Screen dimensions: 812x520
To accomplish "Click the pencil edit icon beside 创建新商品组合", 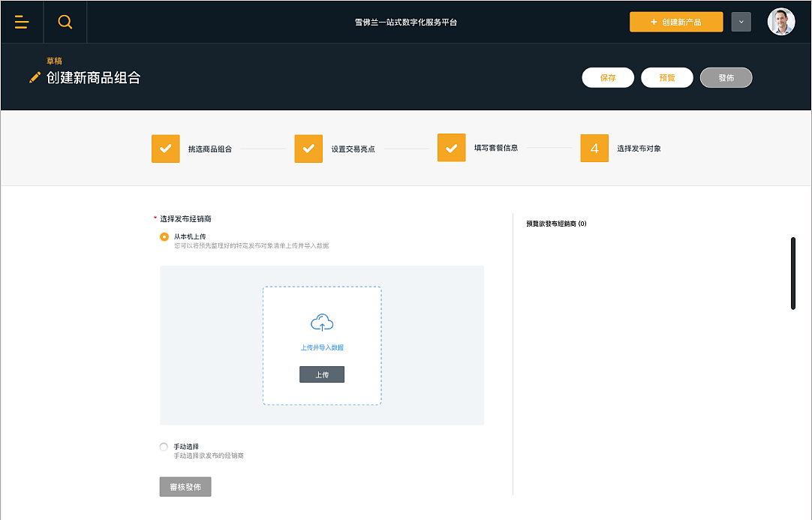I will [33, 77].
